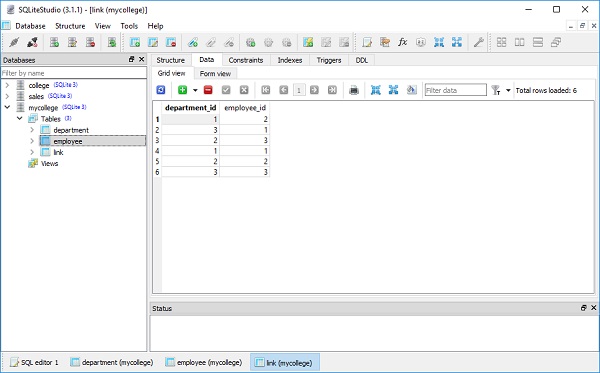Click the create view toolbar icon

pyautogui.click(x=308, y=42)
